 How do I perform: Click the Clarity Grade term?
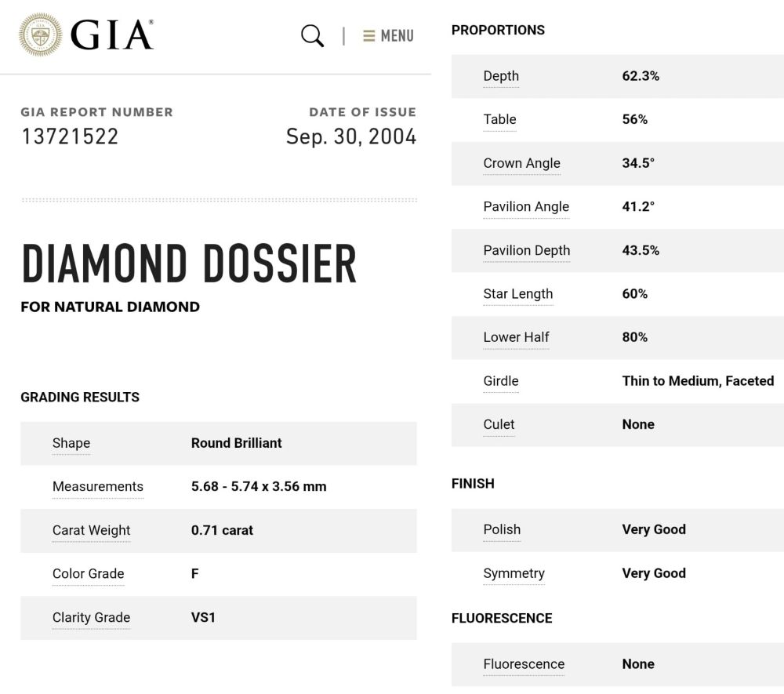pos(91,619)
